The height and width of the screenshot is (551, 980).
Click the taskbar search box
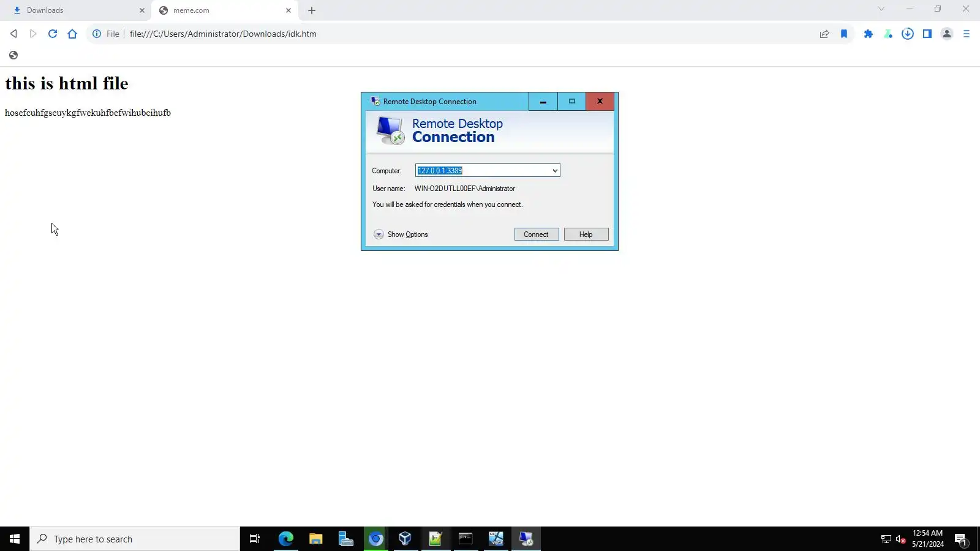(x=135, y=539)
